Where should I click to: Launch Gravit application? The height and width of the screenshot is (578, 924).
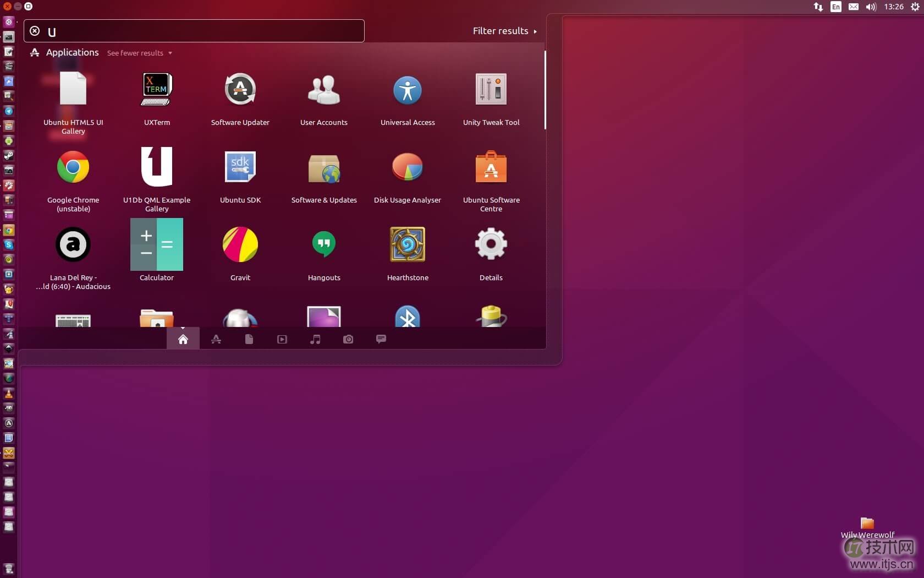tap(240, 253)
